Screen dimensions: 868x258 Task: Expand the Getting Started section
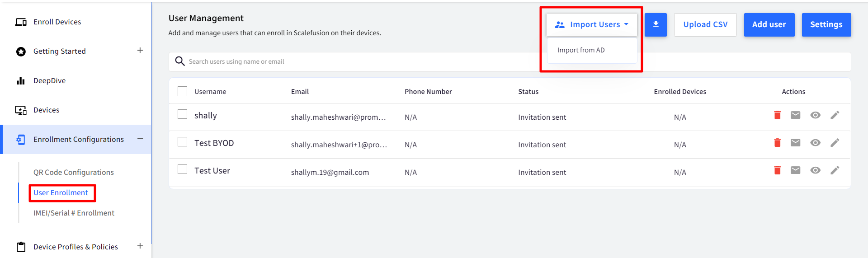tap(140, 50)
